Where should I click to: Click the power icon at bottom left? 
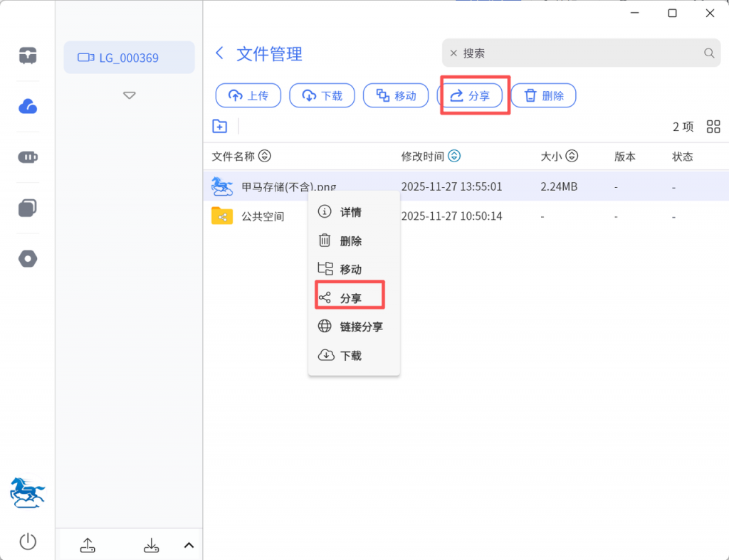point(28,541)
